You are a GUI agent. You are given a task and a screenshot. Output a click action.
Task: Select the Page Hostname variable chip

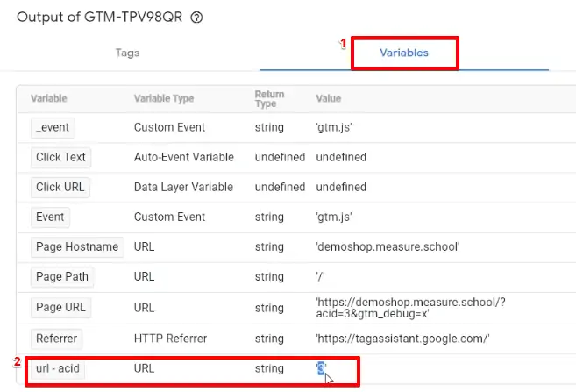(x=77, y=247)
